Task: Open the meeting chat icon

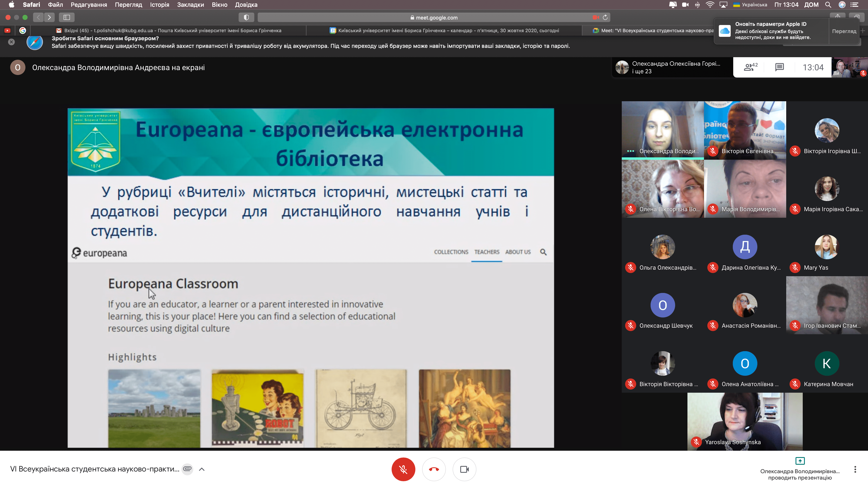Action: point(779,67)
